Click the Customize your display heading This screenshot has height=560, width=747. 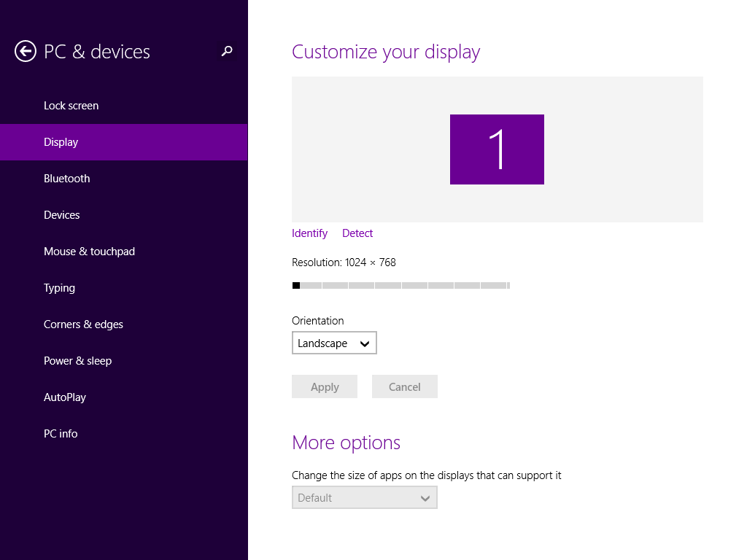(x=386, y=52)
